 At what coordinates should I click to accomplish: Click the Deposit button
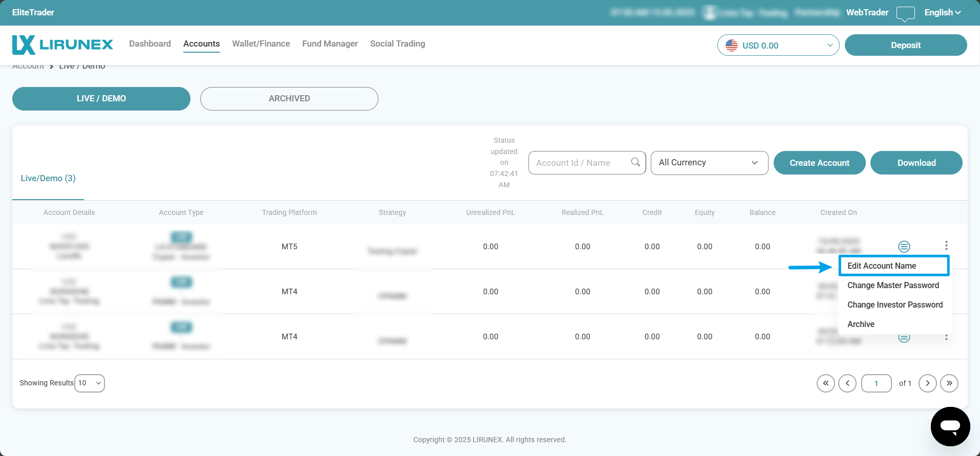pos(905,46)
